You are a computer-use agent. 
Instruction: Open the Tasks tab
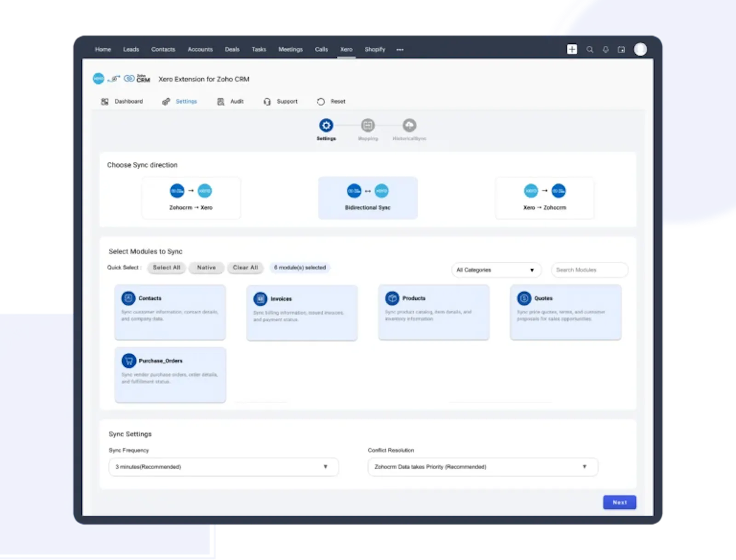click(x=259, y=49)
